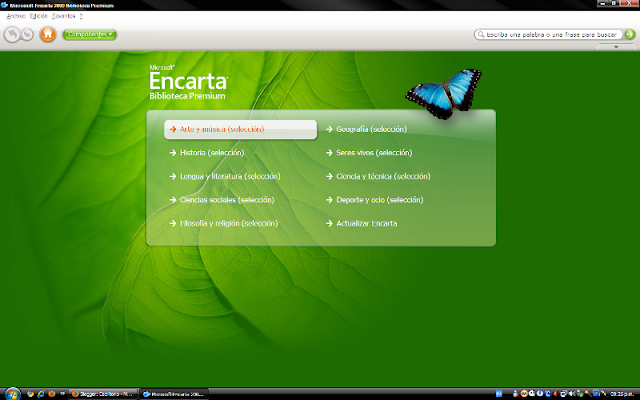This screenshot has width=640, height=400.
Task: Go back with the Back arrow button
Action: [x=12, y=34]
